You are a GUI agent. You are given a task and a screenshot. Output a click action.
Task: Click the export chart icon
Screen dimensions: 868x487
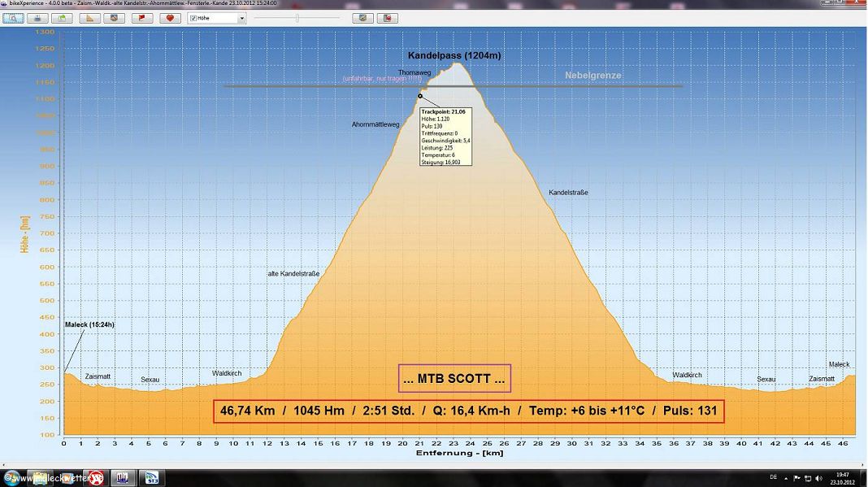(62, 18)
